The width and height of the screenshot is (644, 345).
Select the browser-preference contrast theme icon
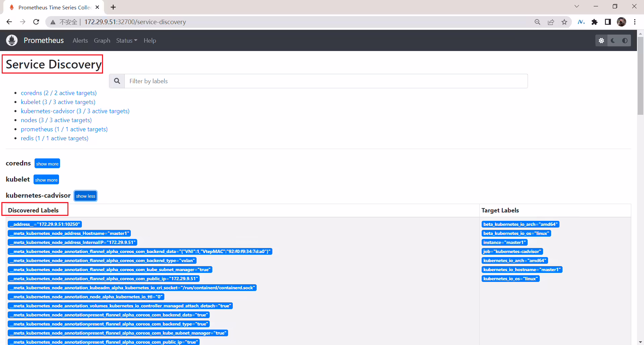tap(625, 41)
